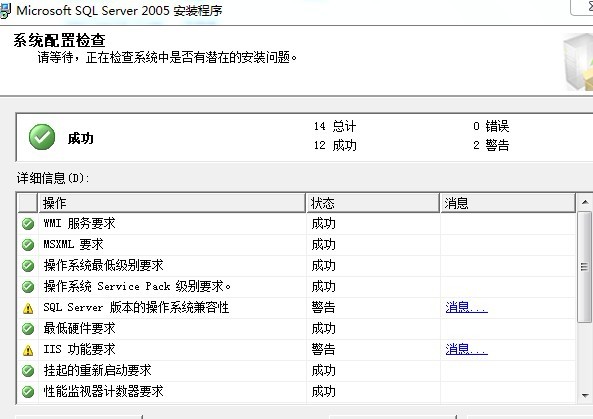The image size is (593, 419).
Task: Click warning icon beside SQL Server 版本的操作系统兼容性
Action: 28,308
